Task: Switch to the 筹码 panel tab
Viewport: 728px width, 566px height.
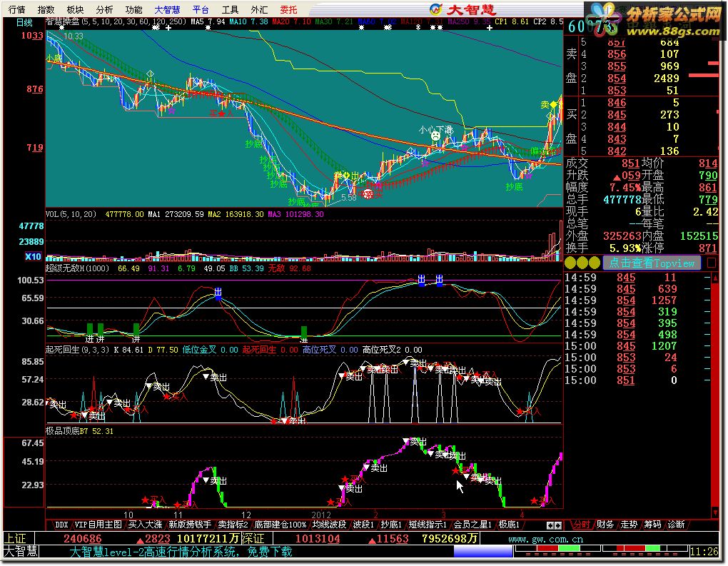Action: point(652,525)
